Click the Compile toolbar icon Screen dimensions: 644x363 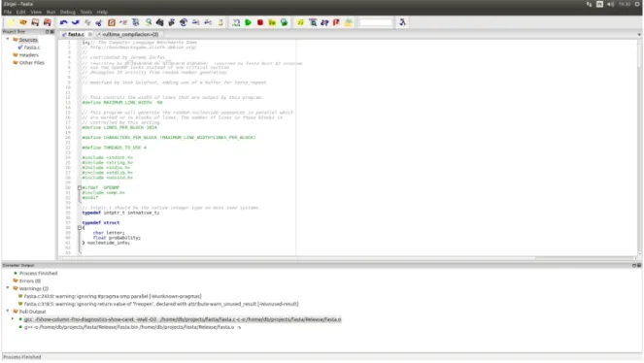pos(236,22)
